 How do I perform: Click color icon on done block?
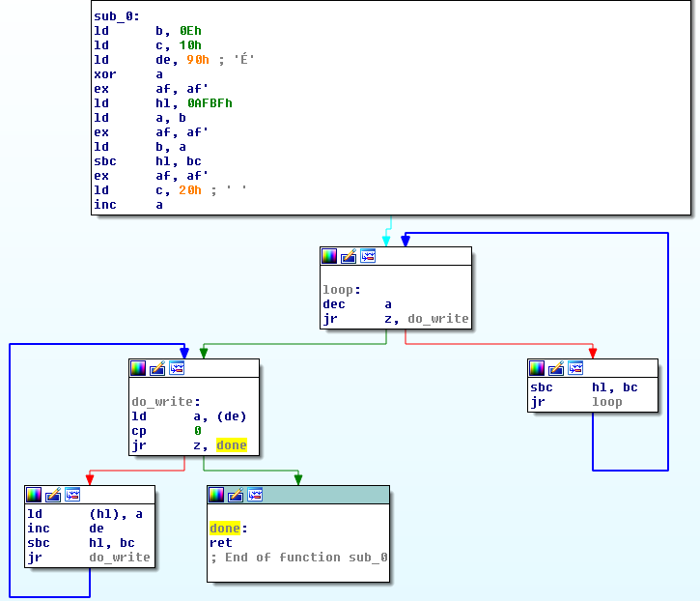click(x=217, y=495)
